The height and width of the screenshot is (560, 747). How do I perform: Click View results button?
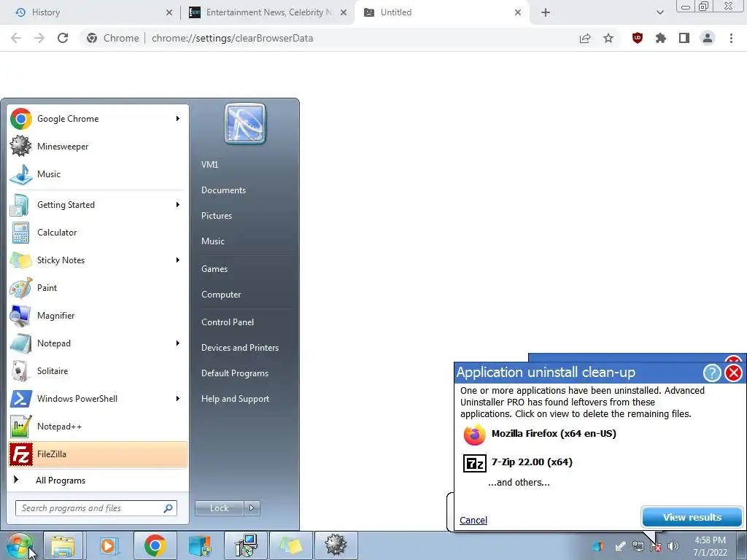[692, 517]
